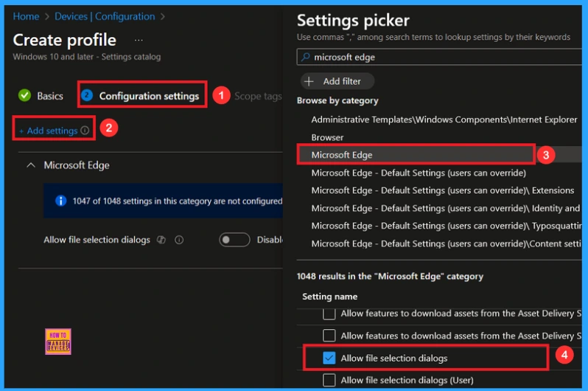This screenshot has width=588, height=391.
Task: Select the Browser category
Action: pyautogui.click(x=327, y=137)
